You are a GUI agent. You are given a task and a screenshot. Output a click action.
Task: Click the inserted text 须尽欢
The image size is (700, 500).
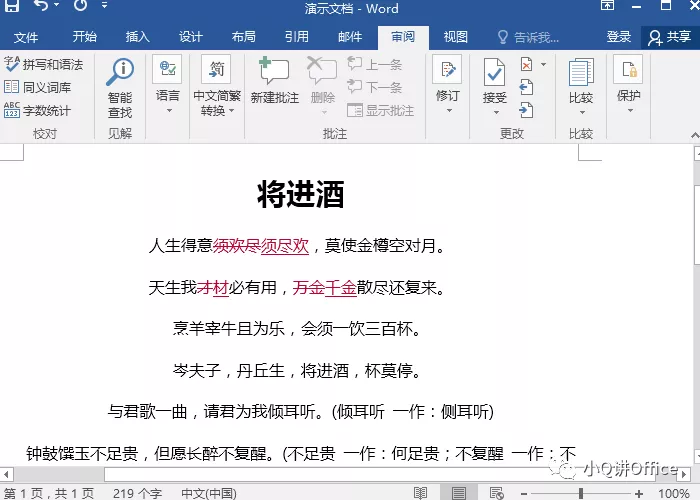click(285, 246)
